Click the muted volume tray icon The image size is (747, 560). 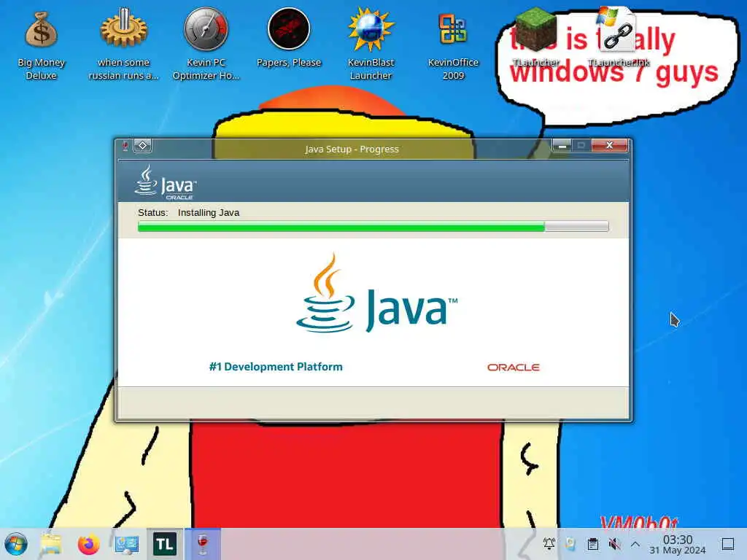pos(614,544)
